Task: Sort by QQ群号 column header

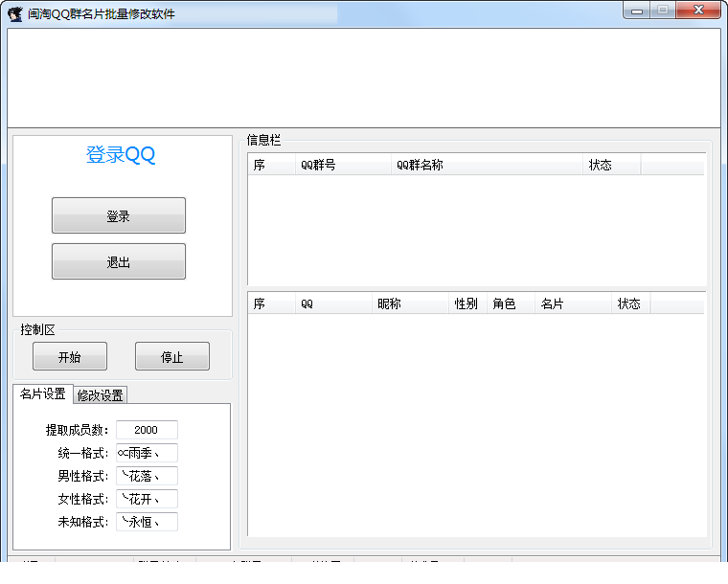Action: [343, 165]
